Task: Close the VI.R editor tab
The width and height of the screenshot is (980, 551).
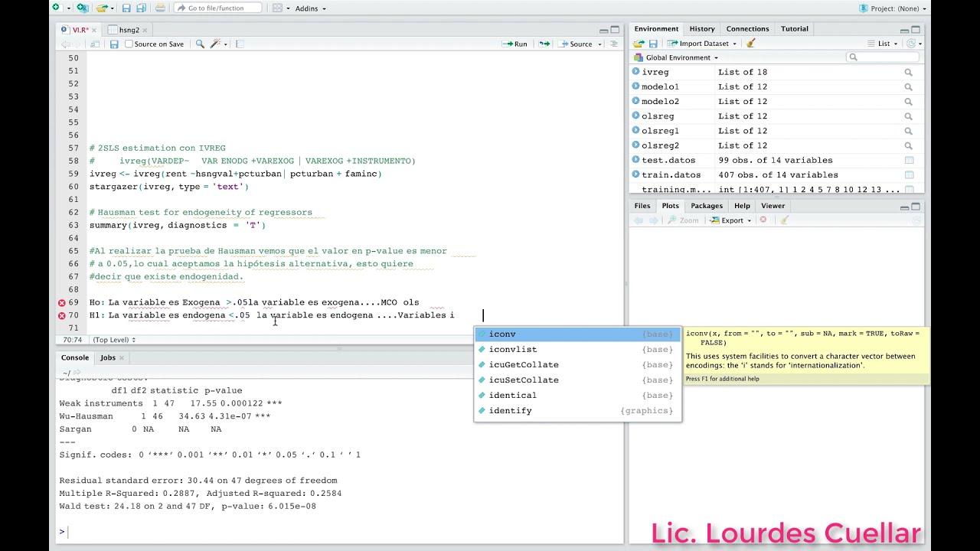Action: tap(96, 30)
